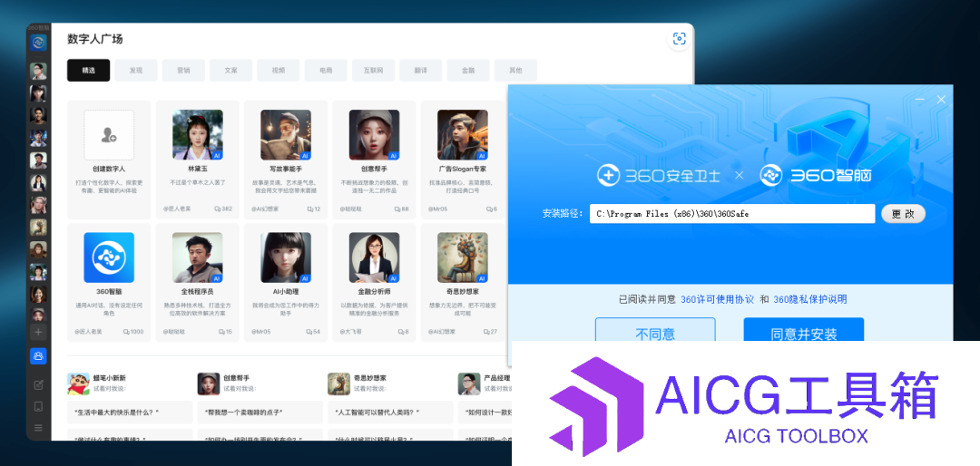Switch to the 其他 tab

tap(515, 71)
